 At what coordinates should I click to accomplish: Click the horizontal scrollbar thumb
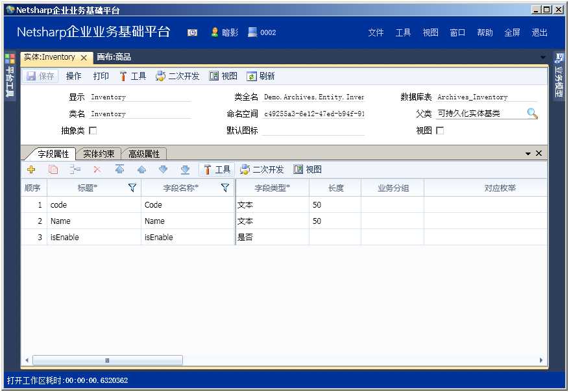108,360
